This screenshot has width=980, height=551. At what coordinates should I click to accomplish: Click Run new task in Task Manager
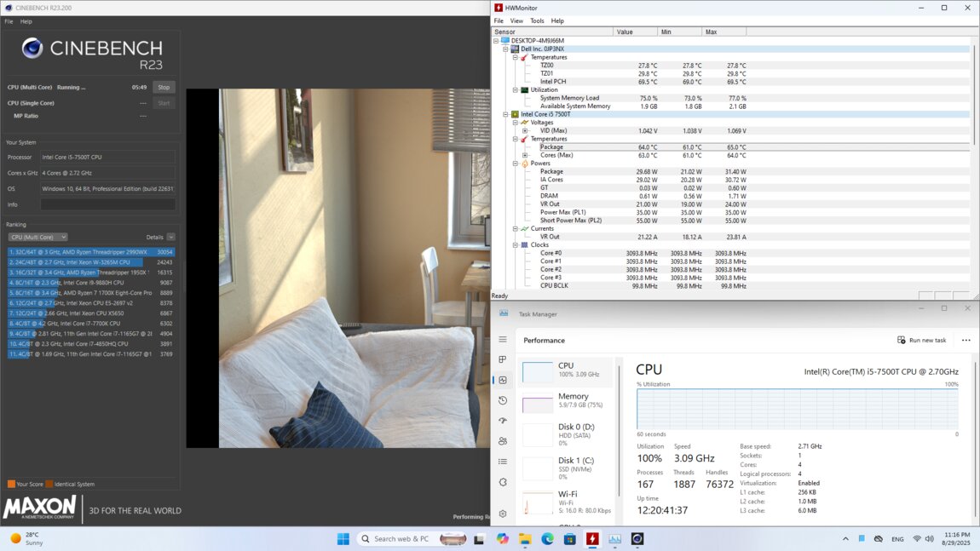[x=922, y=340]
